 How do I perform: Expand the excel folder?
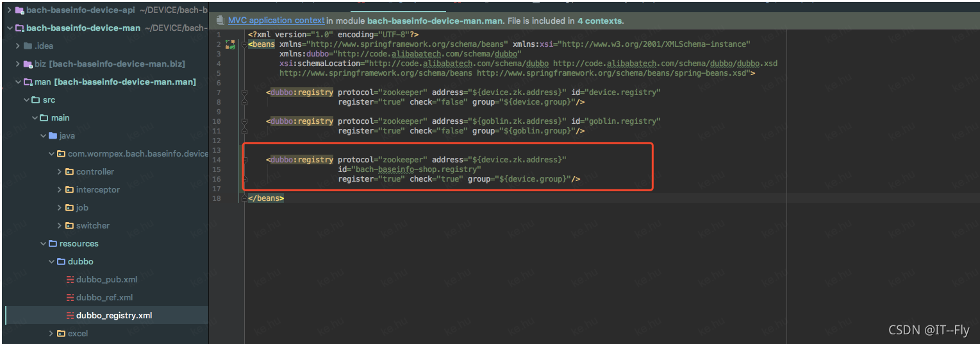tap(51, 334)
